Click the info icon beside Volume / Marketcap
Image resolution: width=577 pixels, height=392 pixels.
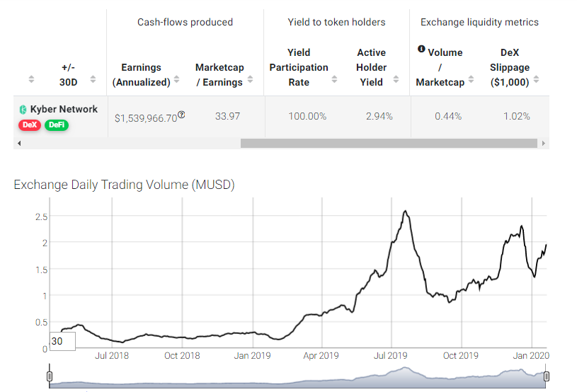[x=421, y=49]
